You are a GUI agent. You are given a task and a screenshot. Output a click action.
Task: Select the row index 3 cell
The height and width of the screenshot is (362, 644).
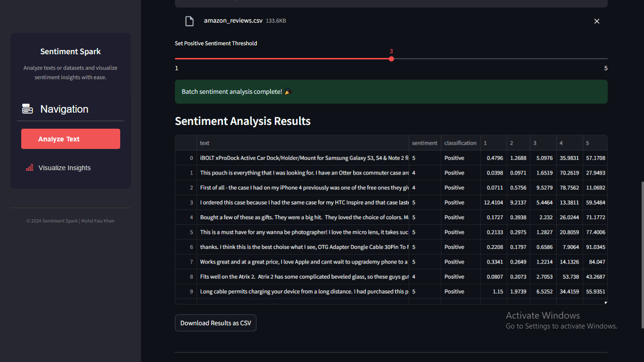pyautogui.click(x=186, y=202)
